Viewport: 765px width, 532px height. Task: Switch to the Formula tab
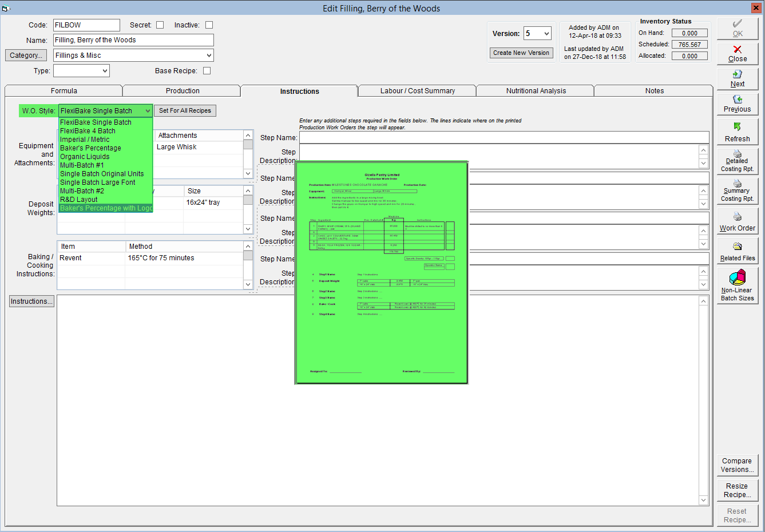(64, 91)
